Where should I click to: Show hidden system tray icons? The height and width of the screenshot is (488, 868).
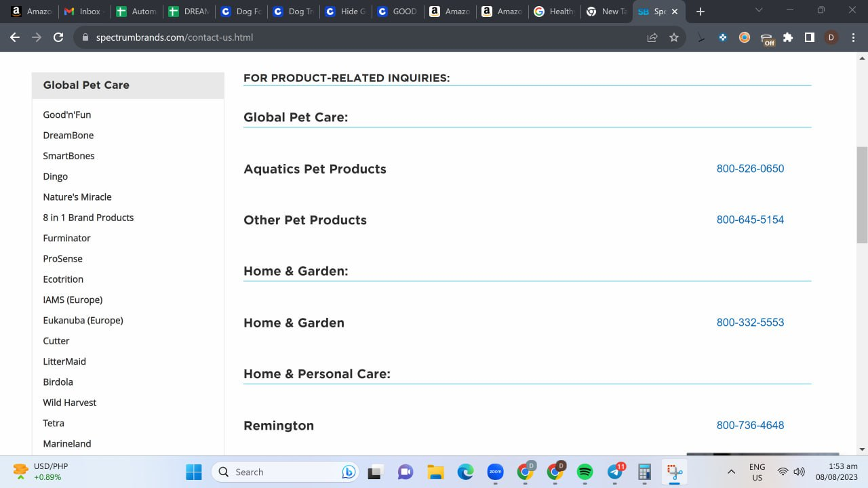(731, 472)
